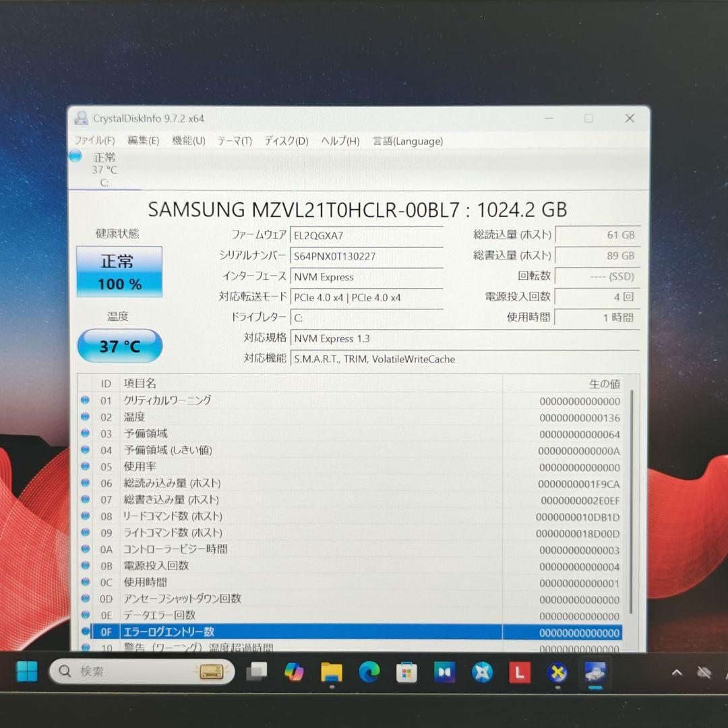Viewport: 728px width, 728px height.
Task: Open the red L Lenovo app icon
Action: (520, 672)
